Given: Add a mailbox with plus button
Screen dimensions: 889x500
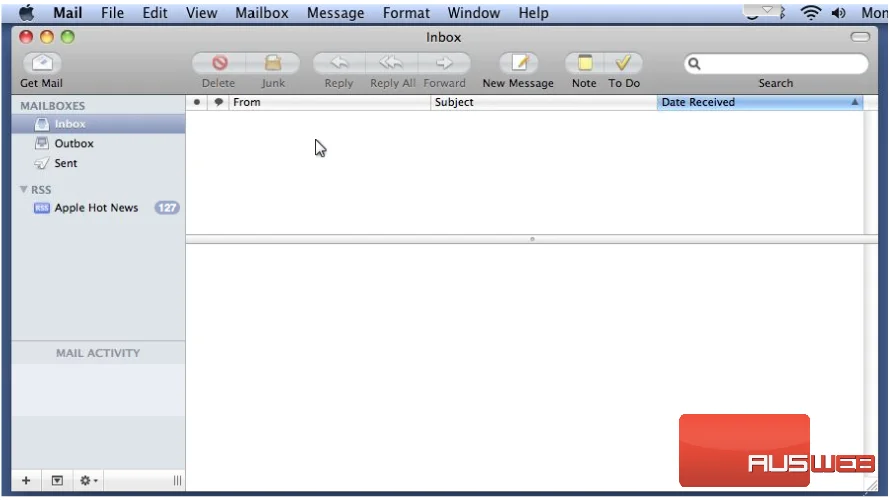Looking at the screenshot, I should coord(26,481).
